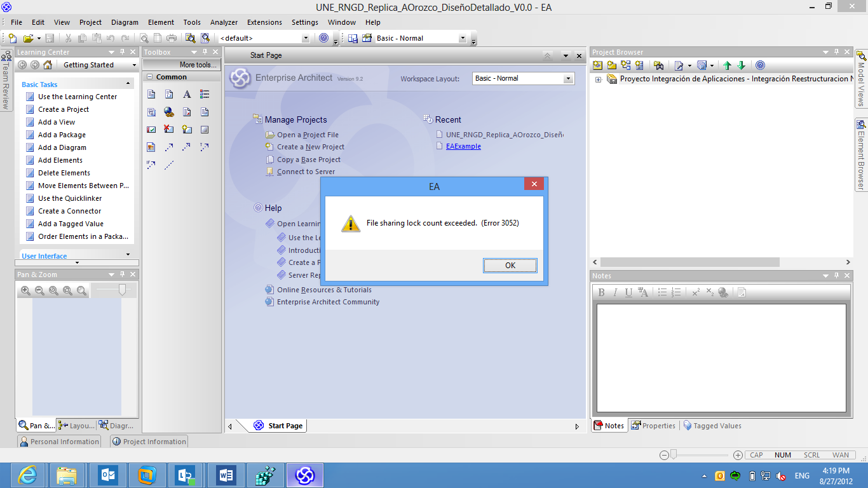Switch to the Tagged Values tab
Screen dimensions: 868x488
click(x=712, y=426)
